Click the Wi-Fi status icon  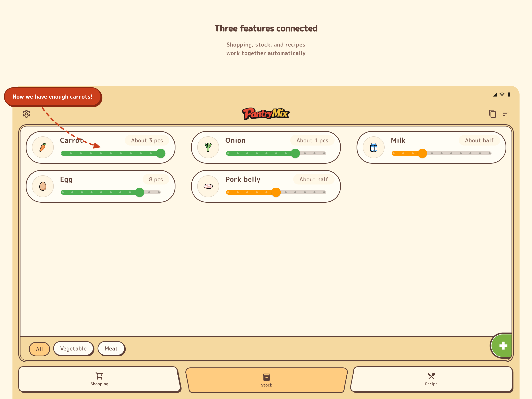click(x=502, y=94)
